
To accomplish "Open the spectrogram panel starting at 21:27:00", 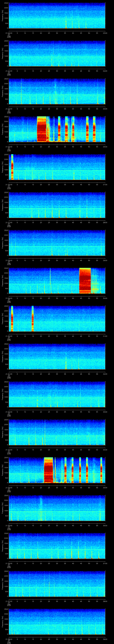I will click(x=57, y=205).
